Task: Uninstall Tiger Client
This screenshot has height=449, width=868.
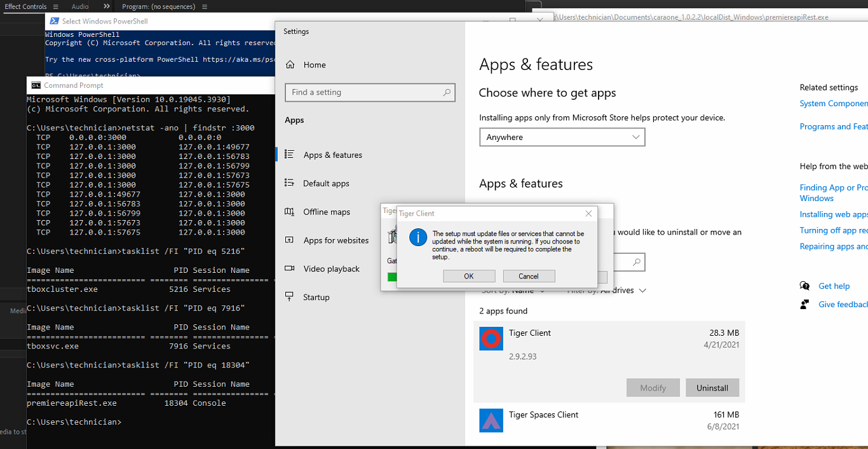Action: click(x=712, y=388)
